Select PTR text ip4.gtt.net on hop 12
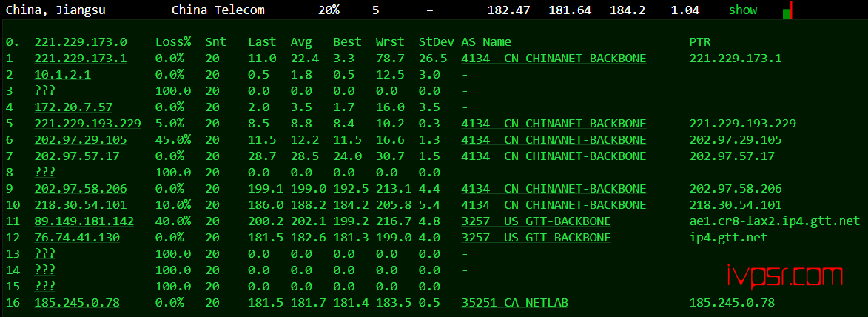The height and width of the screenshot is (317, 868). click(728, 238)
